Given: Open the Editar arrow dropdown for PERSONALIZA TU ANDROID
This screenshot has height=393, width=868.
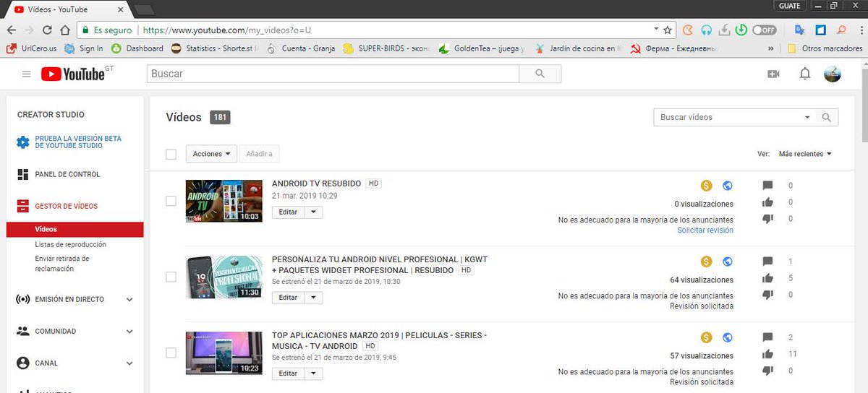Looking at the screenshot, I should tap(312, 298).
